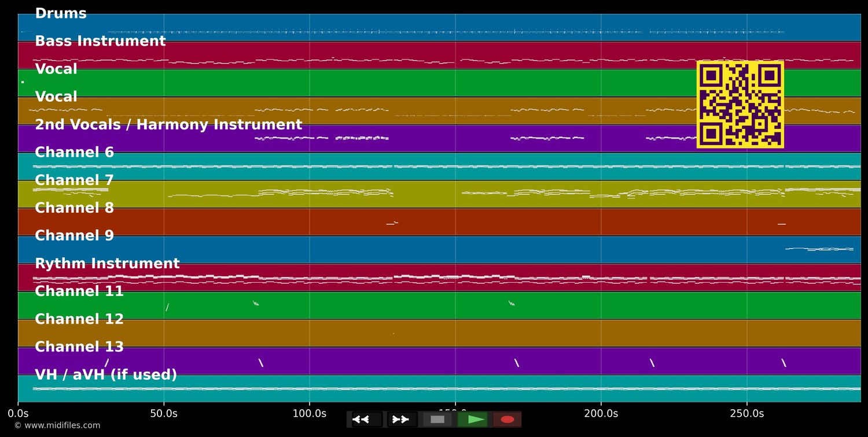Viewport: 868px width, 437px height.
Task: Select the Drums track label
Action: point(61,14)
